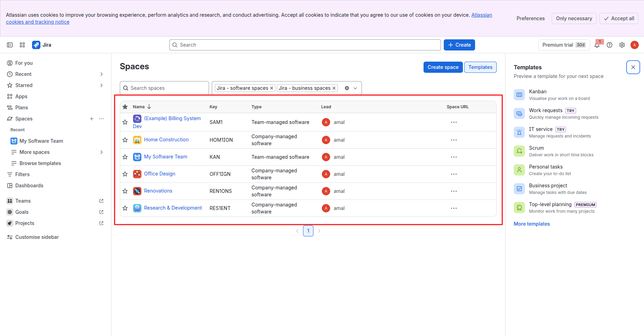644x336 pixels.
Task: Collapse the sidebar with the panel icon
Action: [x=10, y=45]
